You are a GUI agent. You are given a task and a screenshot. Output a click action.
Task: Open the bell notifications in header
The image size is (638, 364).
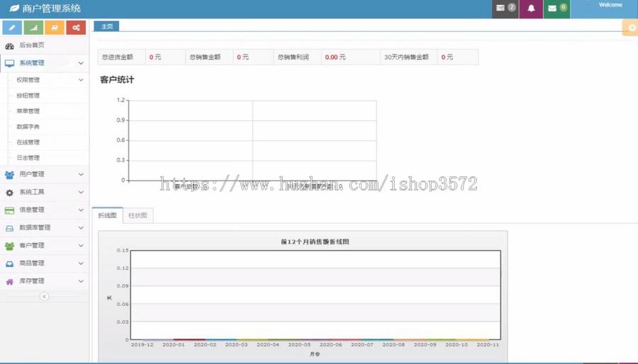click(x=531, y=8)
